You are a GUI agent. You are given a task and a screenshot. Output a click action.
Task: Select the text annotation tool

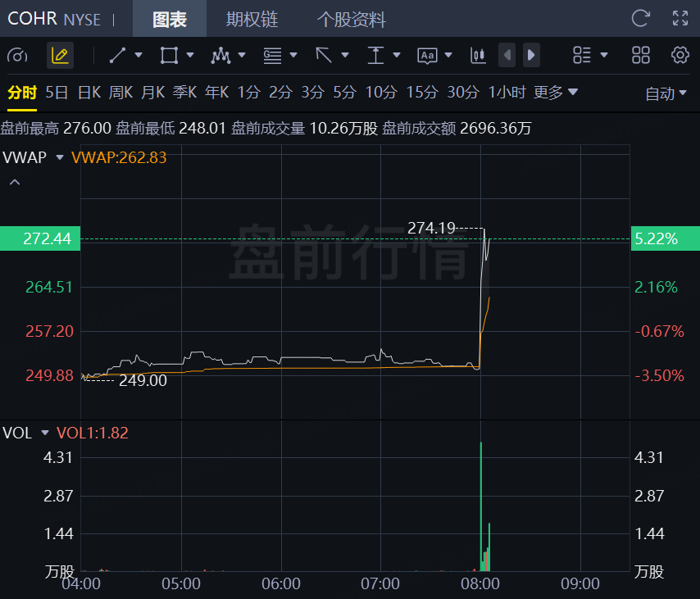pyautogui.click(x=427, y=56)
